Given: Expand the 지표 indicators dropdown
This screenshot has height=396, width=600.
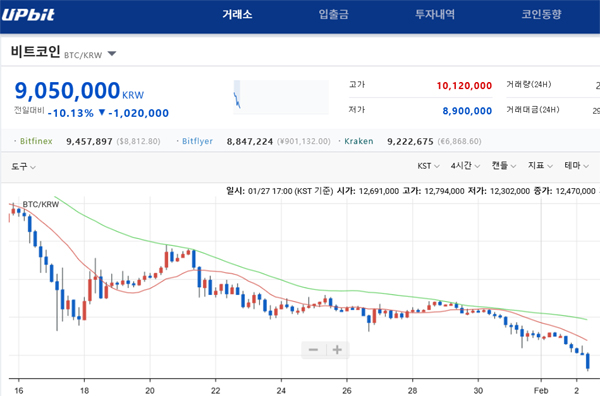Looking at the screenshot, I should pyautogui.click(x=540, y=166).
